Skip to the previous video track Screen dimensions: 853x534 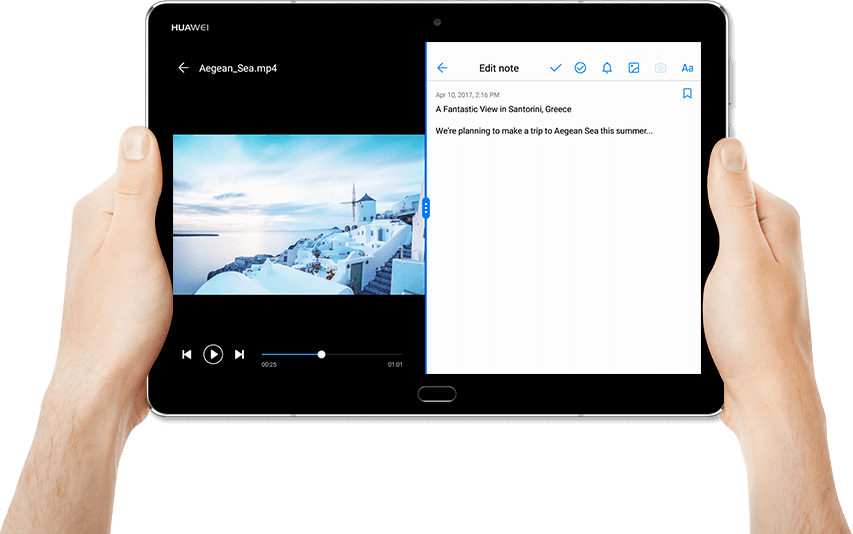click(186, 354)
